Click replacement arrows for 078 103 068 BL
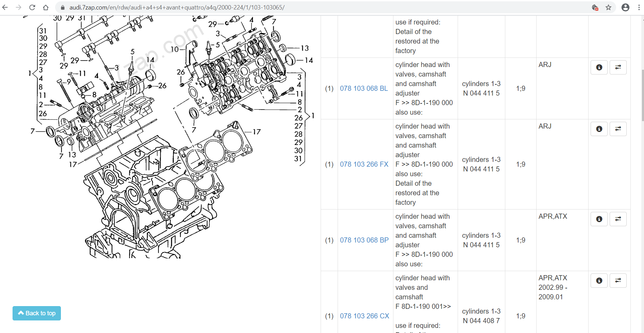The image size is (644, 333). pyautogui.click(x=618, y=67)
